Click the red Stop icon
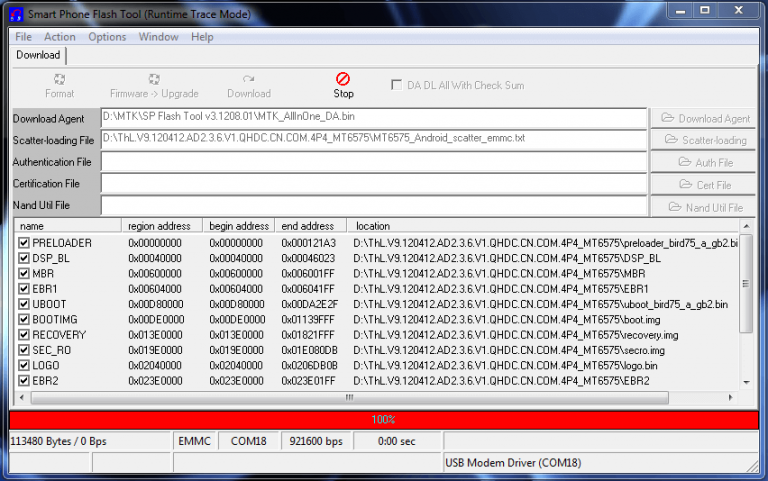This screenshot has height=481, width=768. [x=343, y=79]
